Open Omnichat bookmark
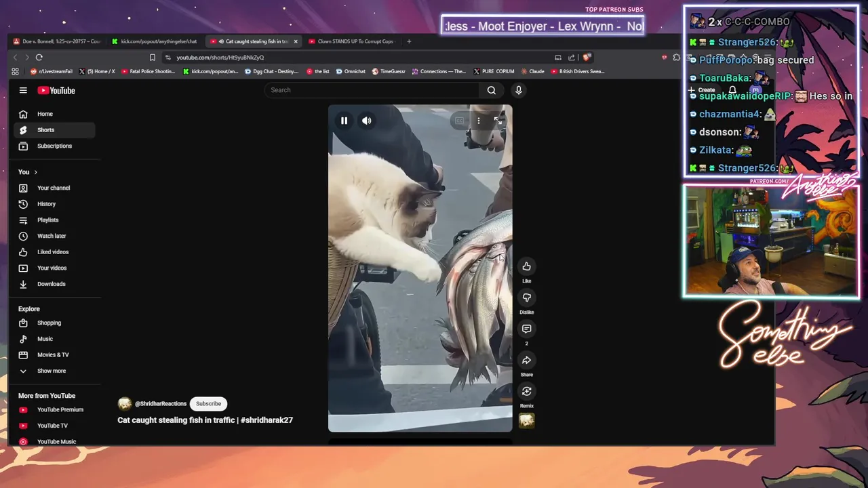 (351, 71)
